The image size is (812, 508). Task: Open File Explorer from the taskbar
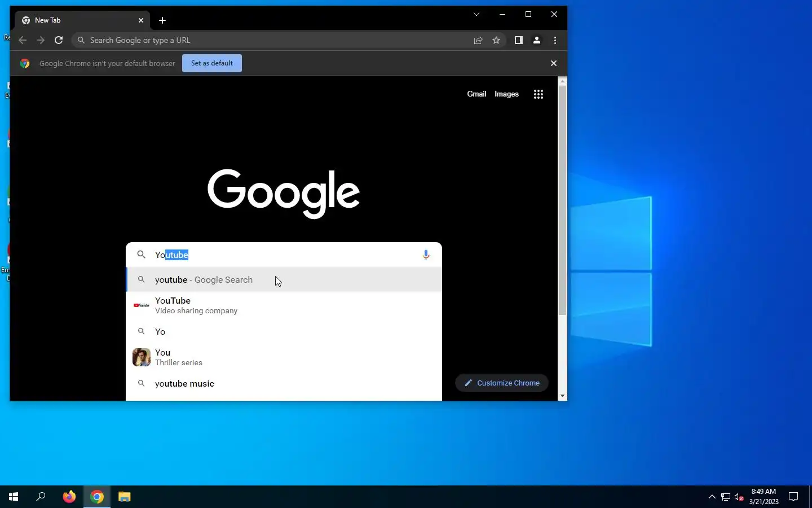[125, 497]
